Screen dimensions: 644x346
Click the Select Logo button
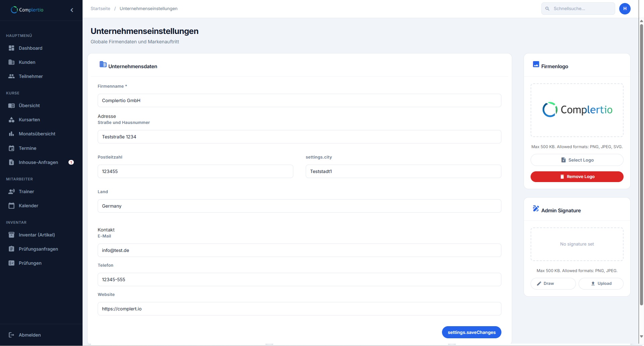pyautogui.click(x=577, y=160)
